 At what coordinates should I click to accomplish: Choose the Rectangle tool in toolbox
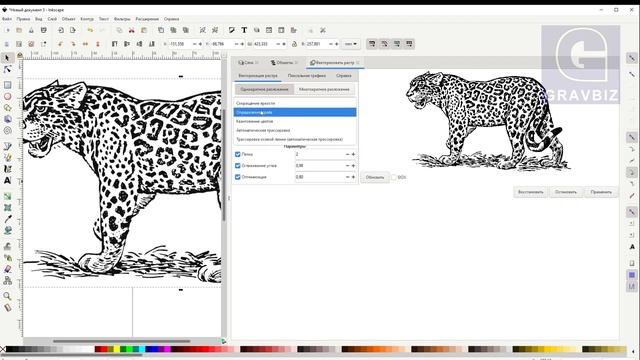(x=7, y=85)
